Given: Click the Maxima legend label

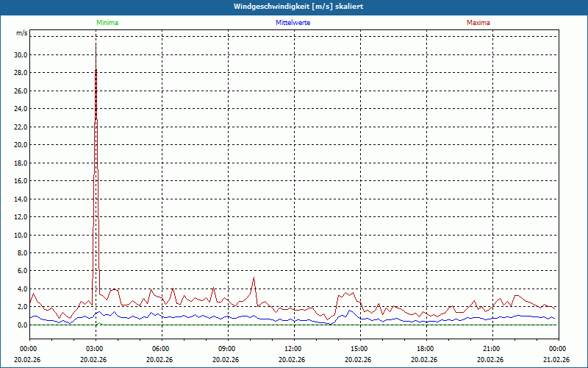Looking at the screenshot, I should 478,23.
